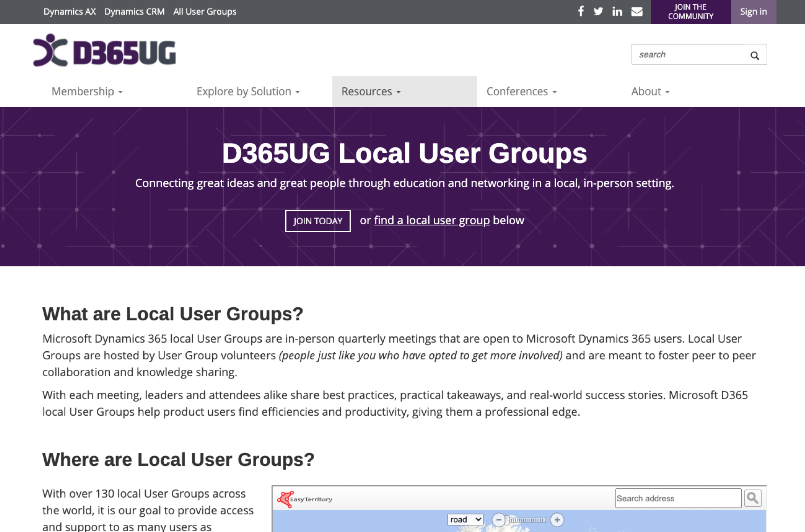Expand the Membership menu

(x=87, y=91)
